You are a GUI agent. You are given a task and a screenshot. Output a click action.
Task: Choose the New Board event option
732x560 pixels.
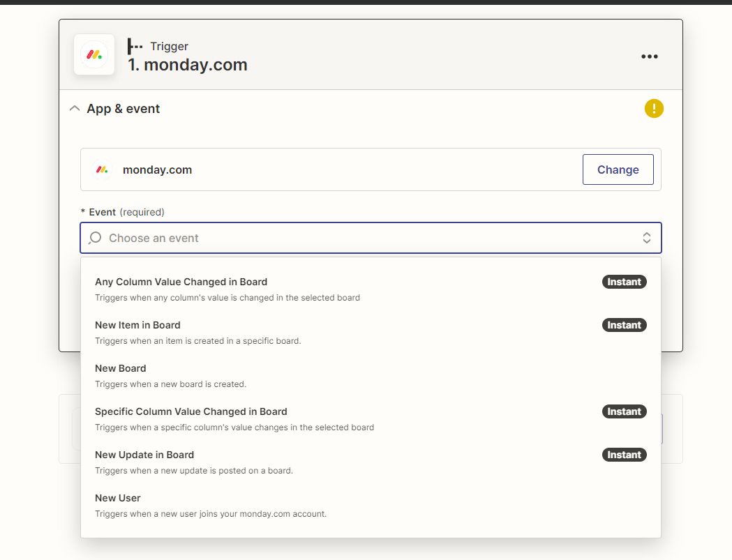pos(371,376)
